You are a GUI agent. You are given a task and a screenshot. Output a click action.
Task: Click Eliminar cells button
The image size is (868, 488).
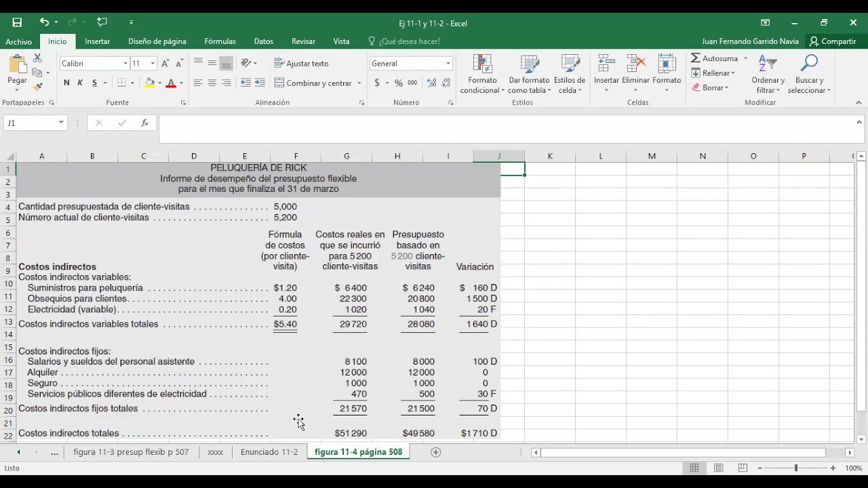636,75
